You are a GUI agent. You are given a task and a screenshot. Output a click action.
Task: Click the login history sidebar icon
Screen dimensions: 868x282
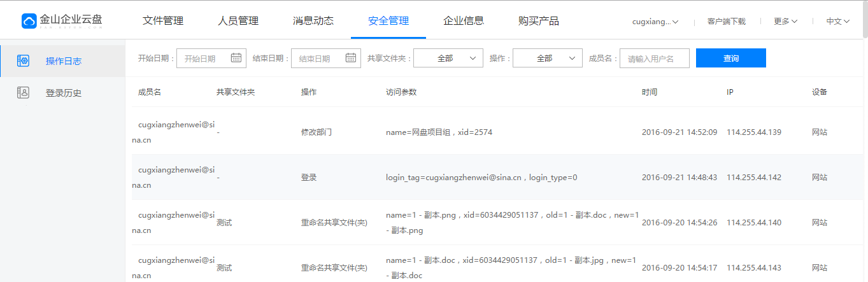[x=24, y=93]
